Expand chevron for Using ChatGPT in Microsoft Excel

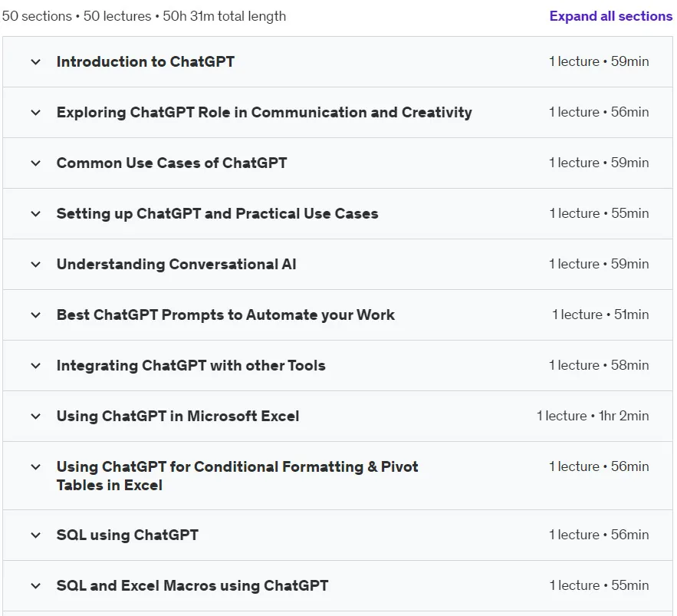coord(36,417)
